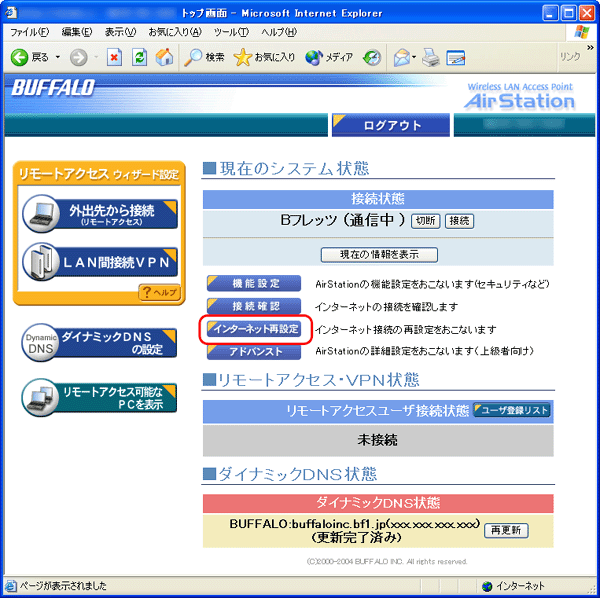The width and height of the screenshot is (600, 598).
Task: Open the アドバンスト advanced settings button
Action: click(x=254, y=352)
